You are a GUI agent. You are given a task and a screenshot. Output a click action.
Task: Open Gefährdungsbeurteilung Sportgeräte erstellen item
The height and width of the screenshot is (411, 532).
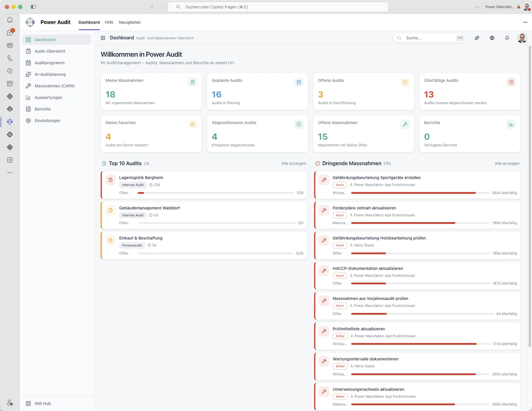[x=417, y=185]
